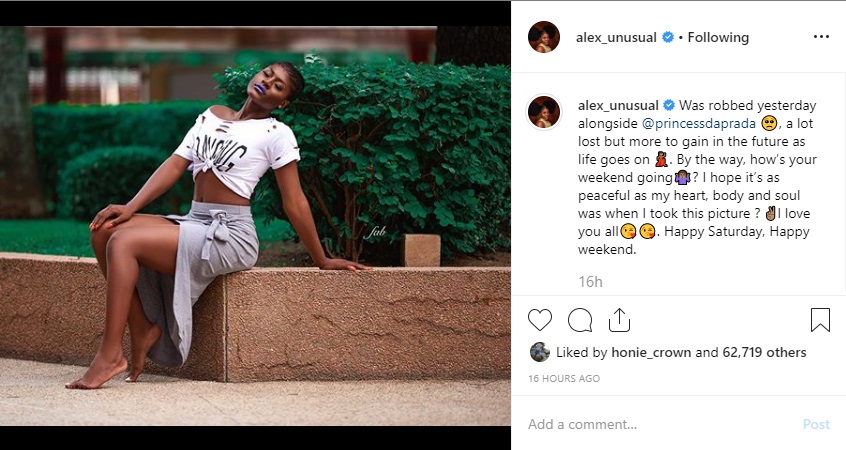Image resolution: width=846 pixels, height=450 pixels.
Task: Open alex_unusual's profile picture in the header
Action: (544, 37)
